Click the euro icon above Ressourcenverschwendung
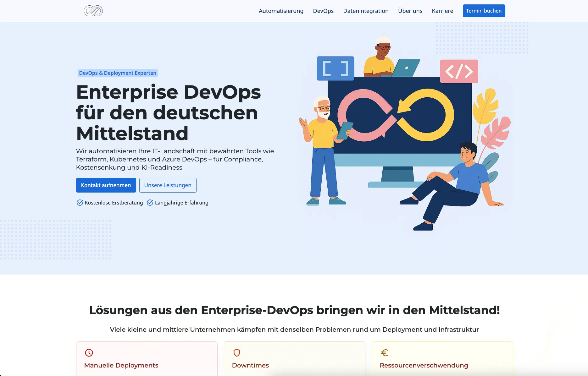The height and width of the screenshot is (376, 588). pyautogui.click(x=384, y=353)
